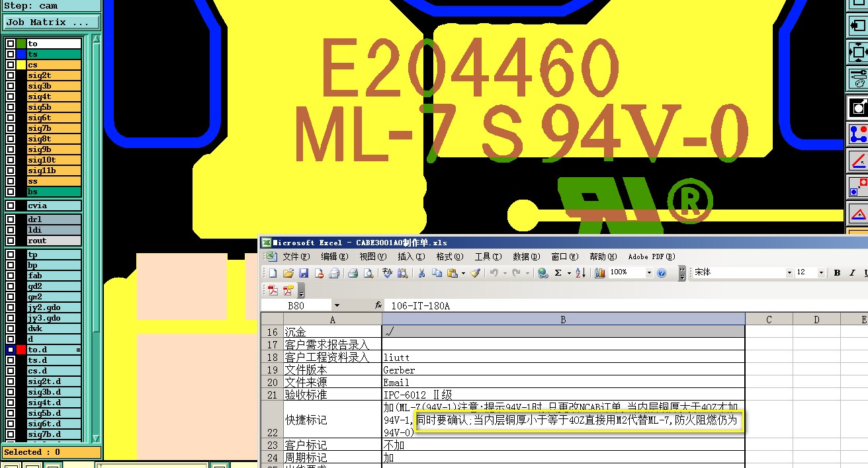Viewport: 868px width, 468px height.
Task: Open the 视图(V) View menu
Action: click(x=372, y=256)
